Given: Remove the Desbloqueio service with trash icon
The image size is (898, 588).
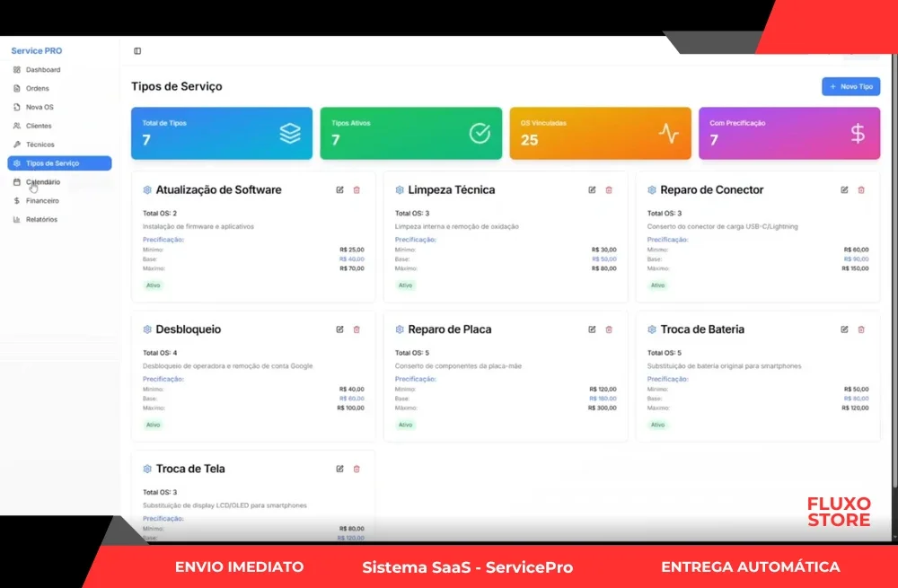Looking at the screenshot, I should pos(357,329).
